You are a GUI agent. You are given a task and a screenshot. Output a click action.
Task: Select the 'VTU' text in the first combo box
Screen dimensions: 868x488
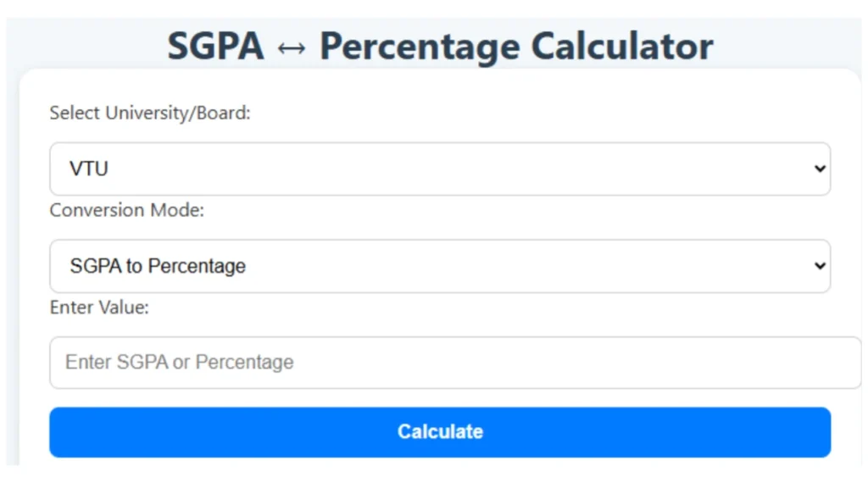point(88,169)
